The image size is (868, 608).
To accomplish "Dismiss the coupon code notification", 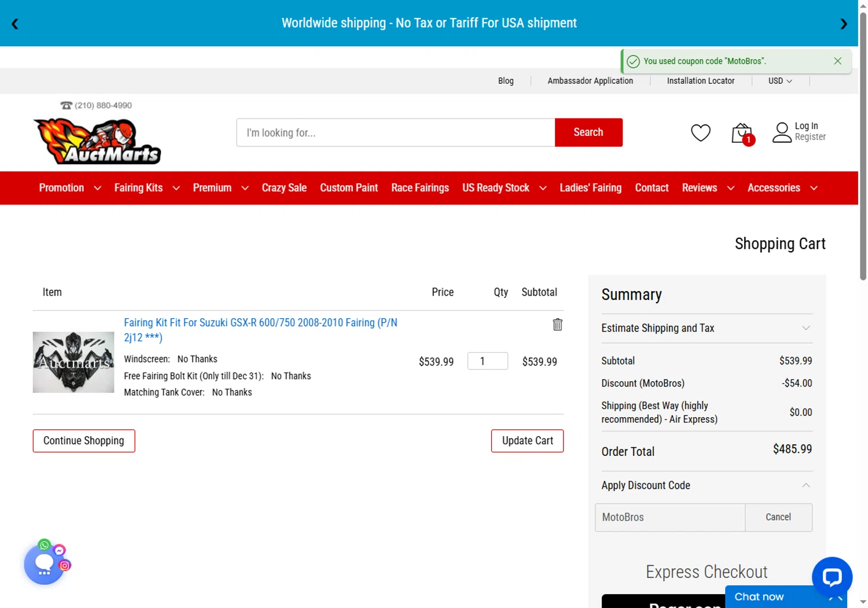I will point(837,61).
